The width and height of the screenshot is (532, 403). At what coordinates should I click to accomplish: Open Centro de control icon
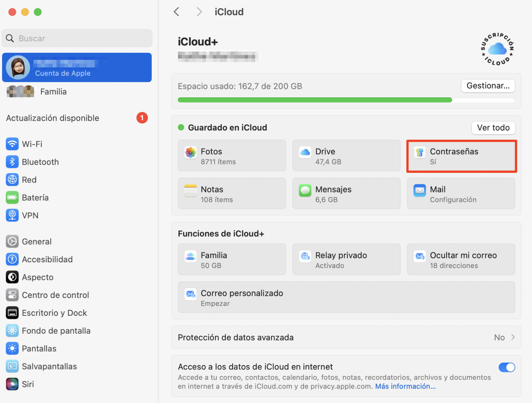coord(12,295)
